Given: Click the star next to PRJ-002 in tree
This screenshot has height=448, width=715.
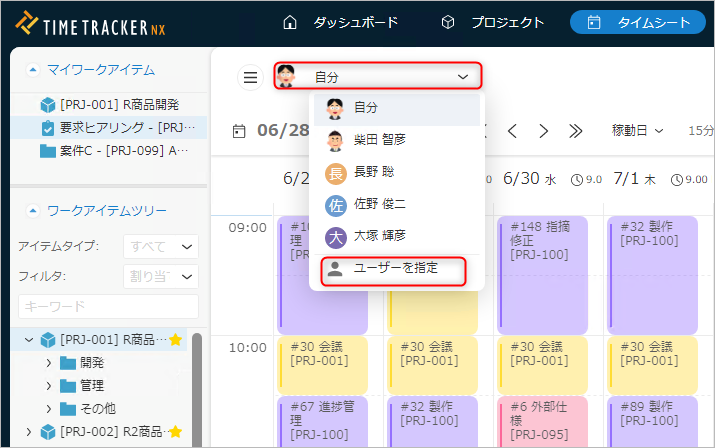Looking at the screenshot, I should (176, 432).
